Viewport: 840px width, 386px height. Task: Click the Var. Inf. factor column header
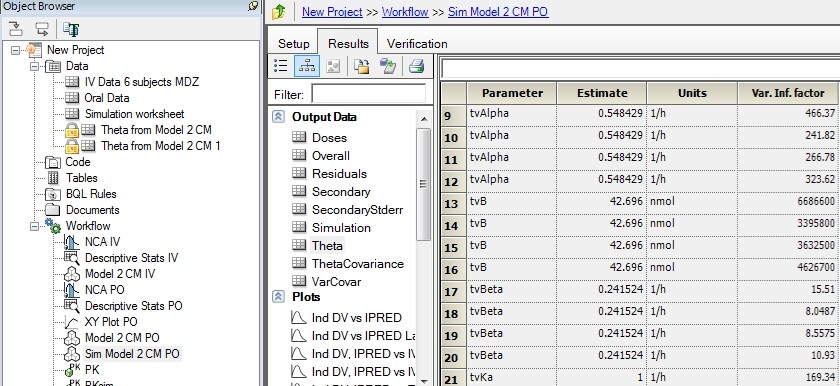(x=788, y=93)
